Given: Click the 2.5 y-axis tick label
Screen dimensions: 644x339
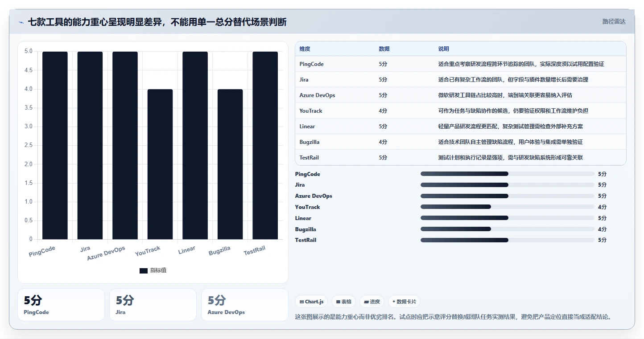Looking at the screenshot, I should point(29,145).
